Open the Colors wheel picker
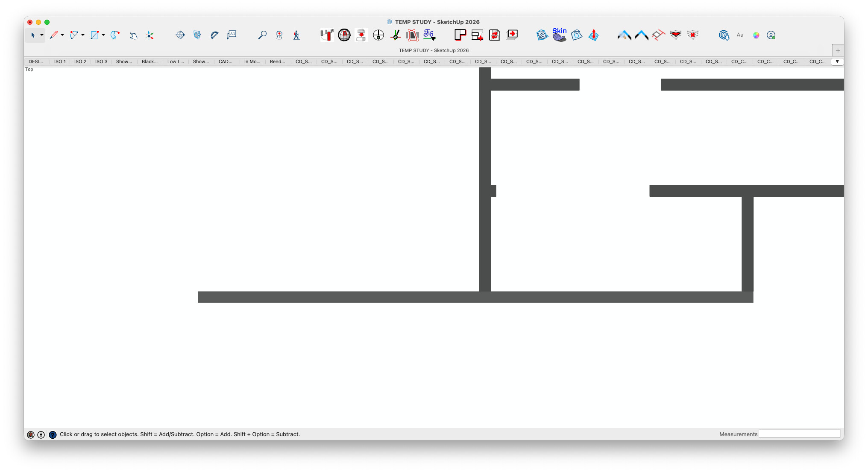Image resolution: width=868 pixels, height=472 pixels. pos(756,35)
